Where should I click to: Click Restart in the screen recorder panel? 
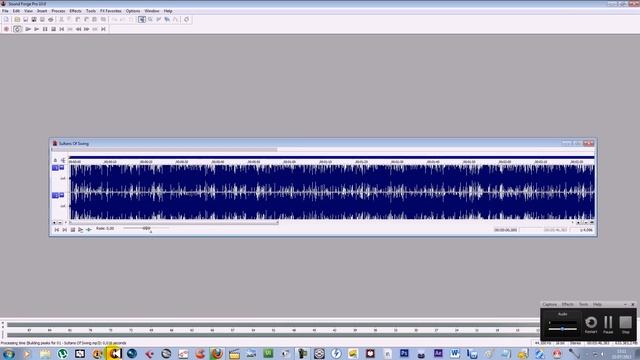591,324
